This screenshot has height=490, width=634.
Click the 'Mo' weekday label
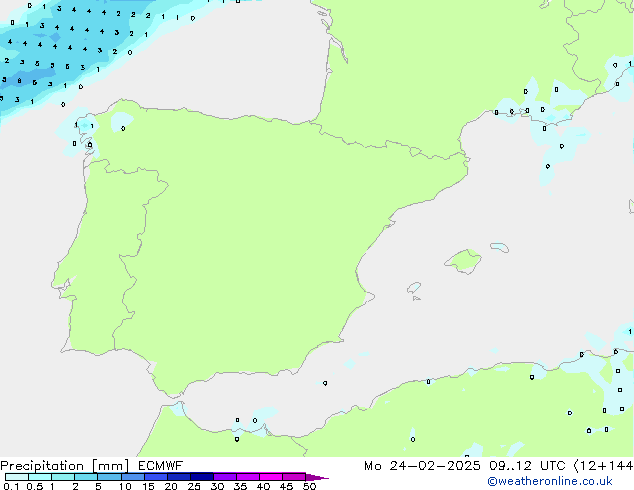coord(373,466)
